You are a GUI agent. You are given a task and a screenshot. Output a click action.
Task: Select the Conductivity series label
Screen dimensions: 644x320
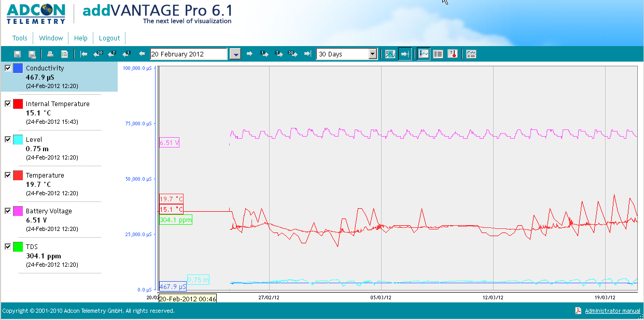(45, 68)
